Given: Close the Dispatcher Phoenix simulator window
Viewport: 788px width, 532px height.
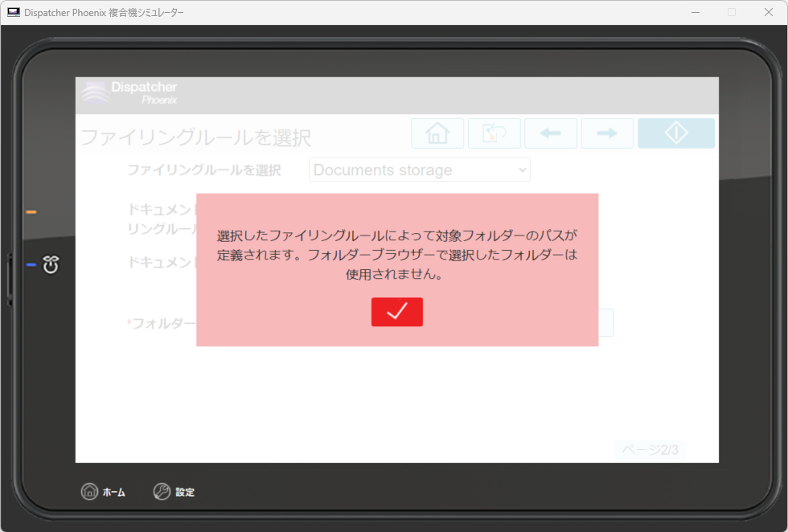Looking at the screenshot, I should tap(768, 12).
